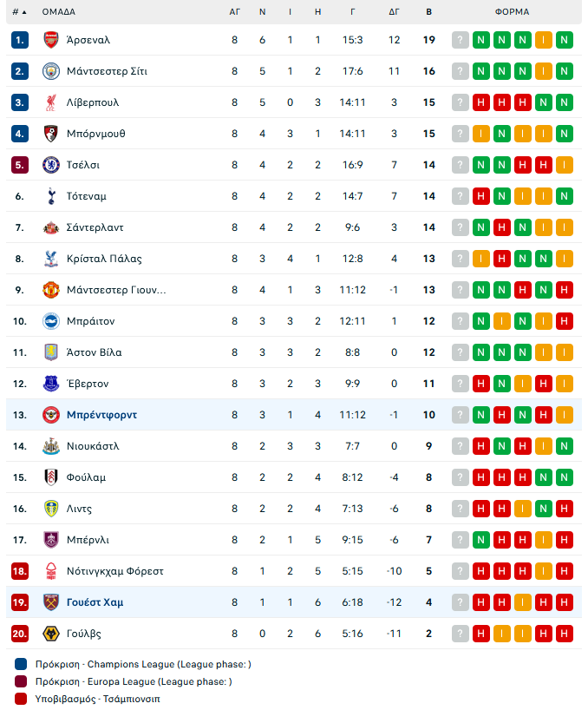Click Arsenal's gray question mark form badge
Image resolution: width=588 pixels, height=710 pixels.
460,40
